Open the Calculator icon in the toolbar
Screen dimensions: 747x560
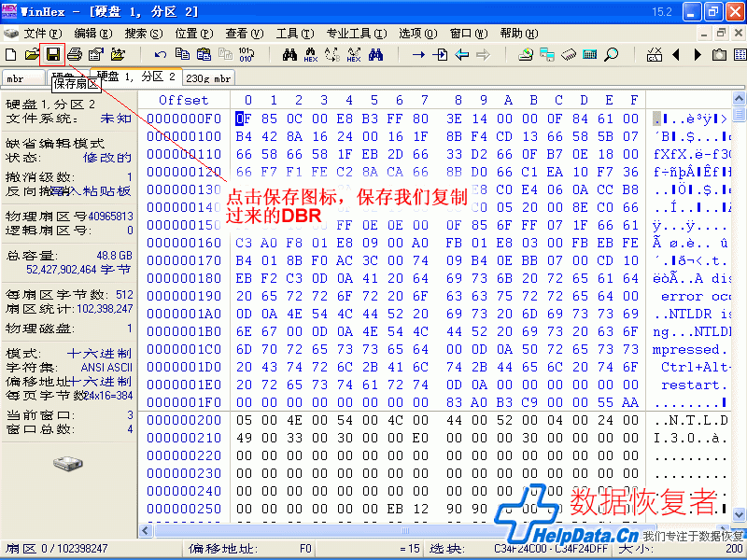coord(590,54)
